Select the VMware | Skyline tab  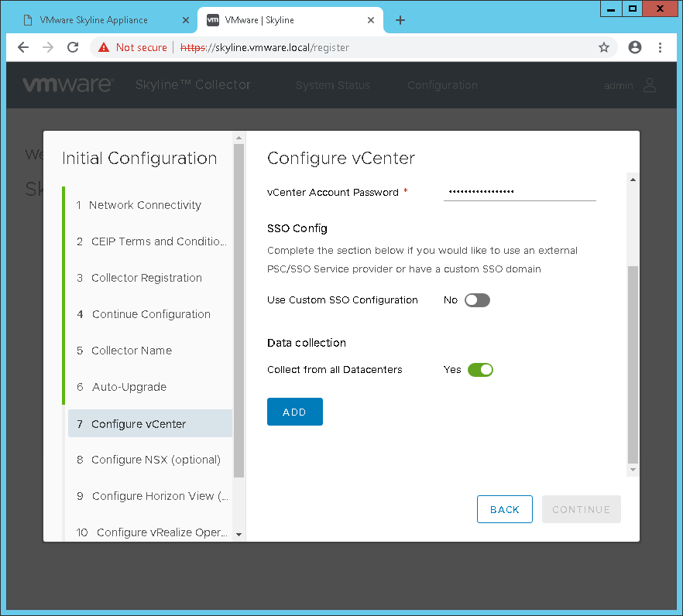click(290, 20)
